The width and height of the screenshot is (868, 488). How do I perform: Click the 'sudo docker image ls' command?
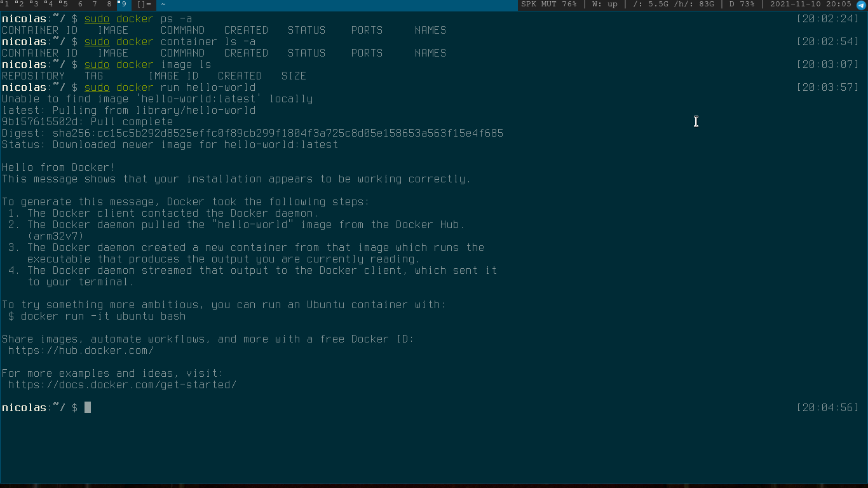click(147, 65)
